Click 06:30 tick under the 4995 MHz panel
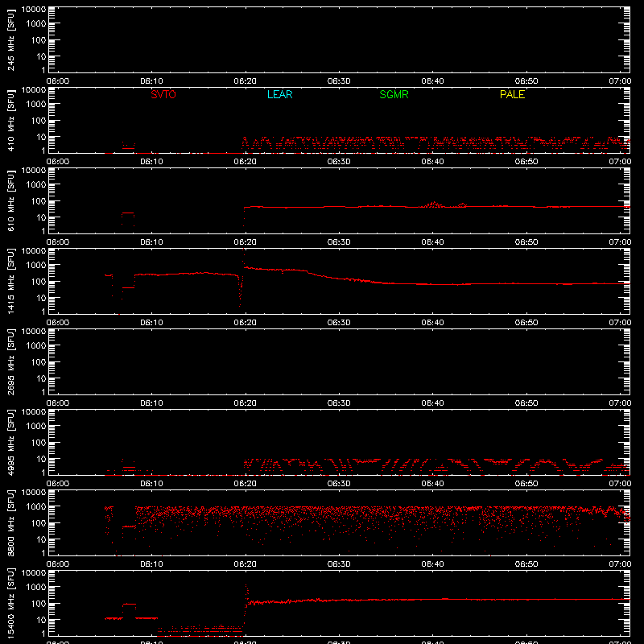 pos(339,484)
